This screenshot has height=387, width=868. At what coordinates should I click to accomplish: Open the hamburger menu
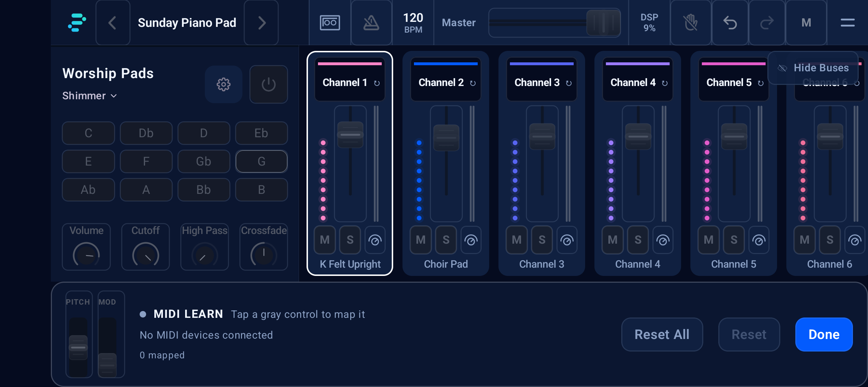click(x=848, y=23)
